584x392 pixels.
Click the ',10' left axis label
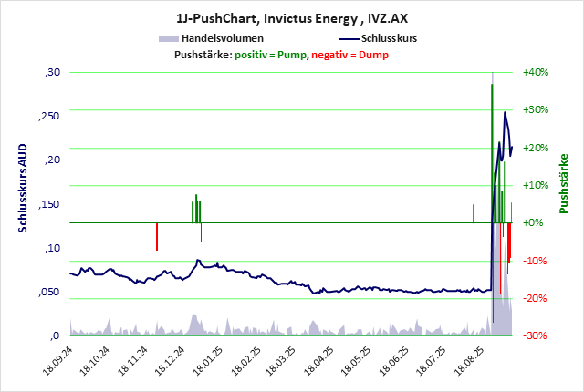(x=53, y=248)
